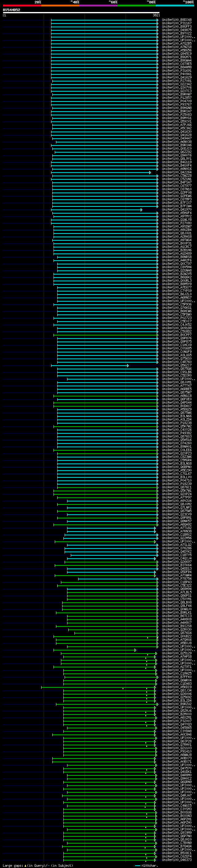
Task: Open the UniRef100_B0XP31 entry
Action: (176, 243)
